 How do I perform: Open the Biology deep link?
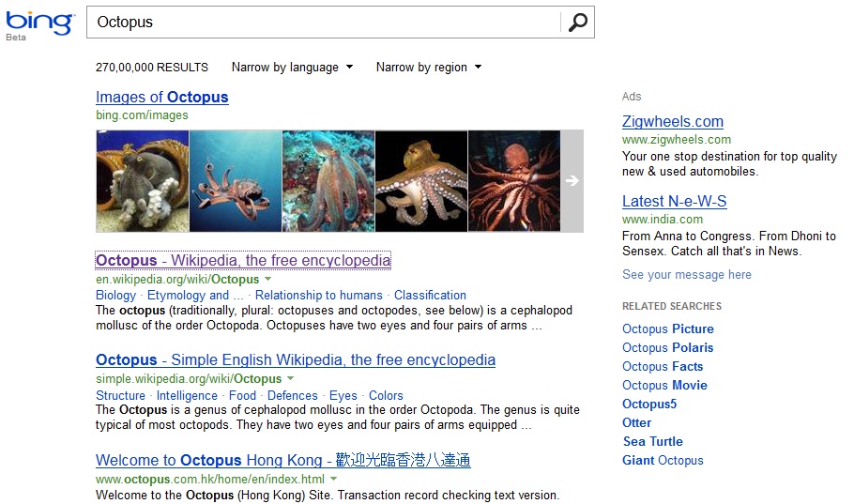point(116,296)
